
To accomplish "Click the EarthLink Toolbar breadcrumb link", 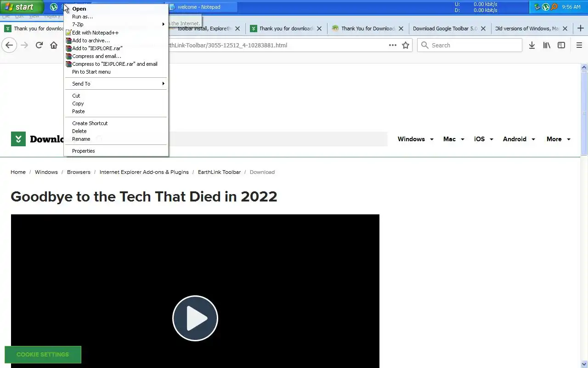I will click(x=219, y=172).
